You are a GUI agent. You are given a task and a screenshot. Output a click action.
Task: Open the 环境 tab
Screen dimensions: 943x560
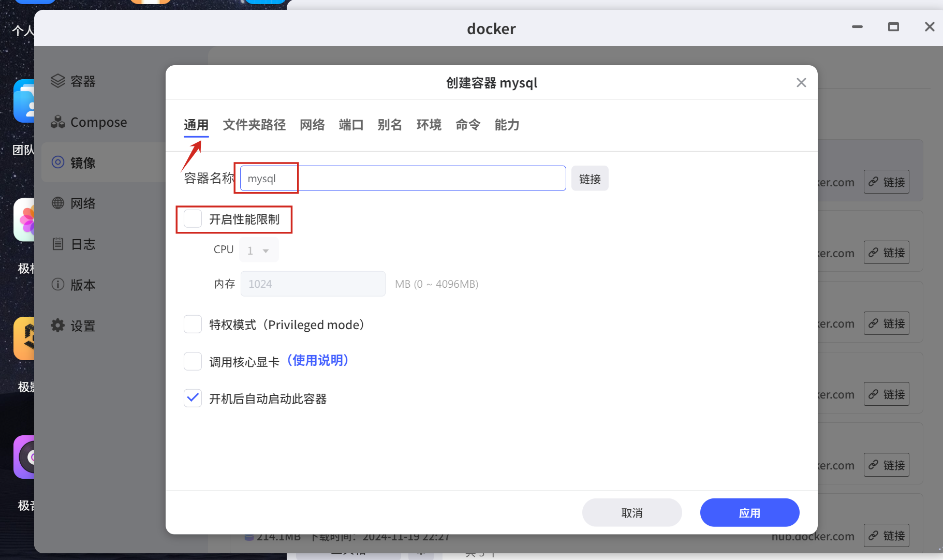pos(429,125)
